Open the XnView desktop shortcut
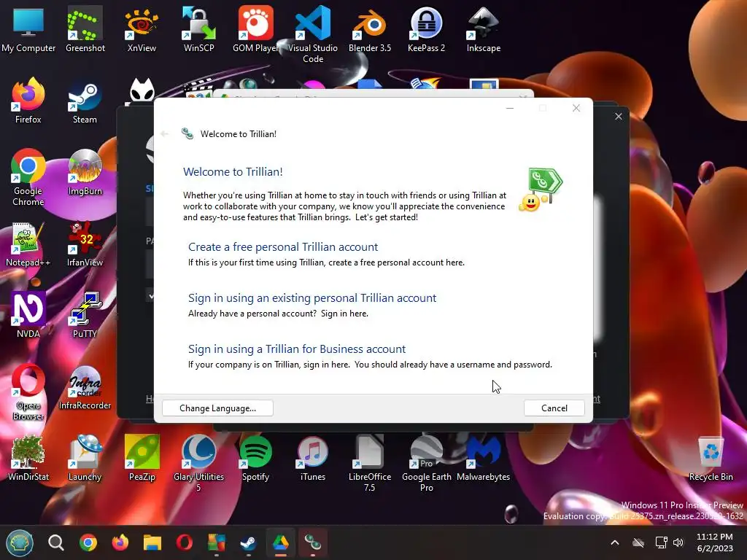 142,29
